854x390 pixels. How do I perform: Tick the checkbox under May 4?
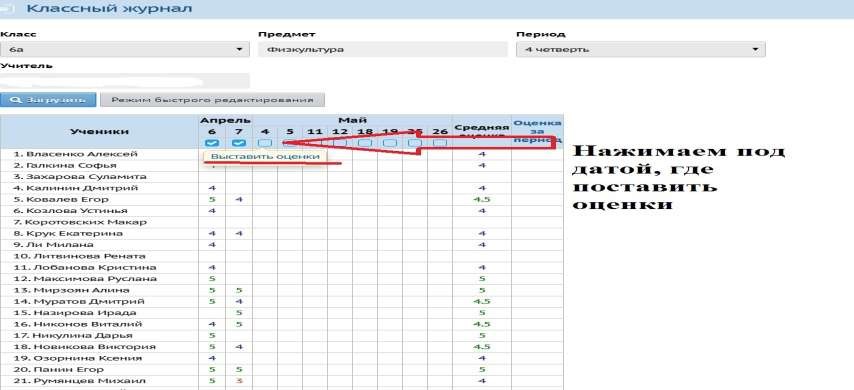pos(265,143)
